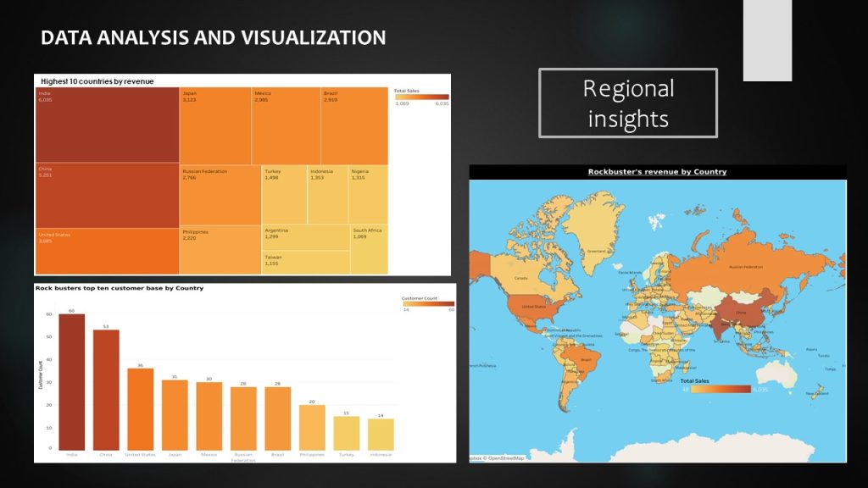The height and width of the screenshot is (488, 868).
Task: Click the India tile in the revenue treemap
Action: point(107,125)
